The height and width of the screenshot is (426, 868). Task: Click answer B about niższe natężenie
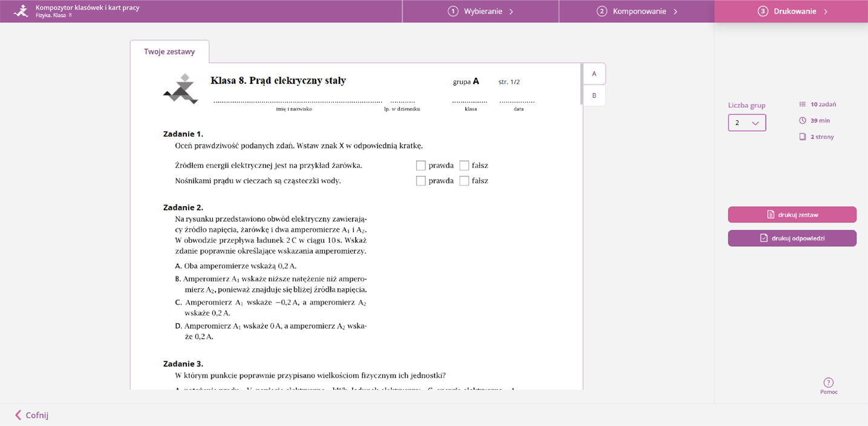click(x=271, y=284)
